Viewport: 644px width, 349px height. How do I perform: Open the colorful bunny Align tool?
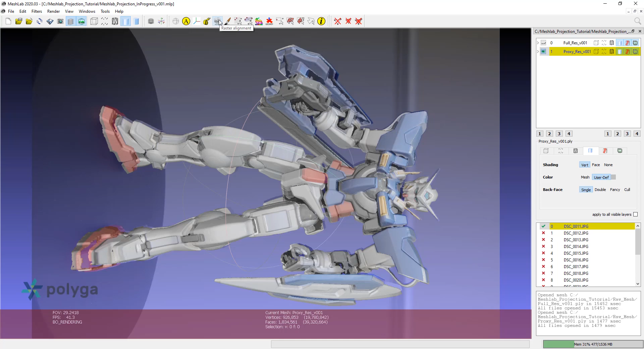(x=259, y=21)
